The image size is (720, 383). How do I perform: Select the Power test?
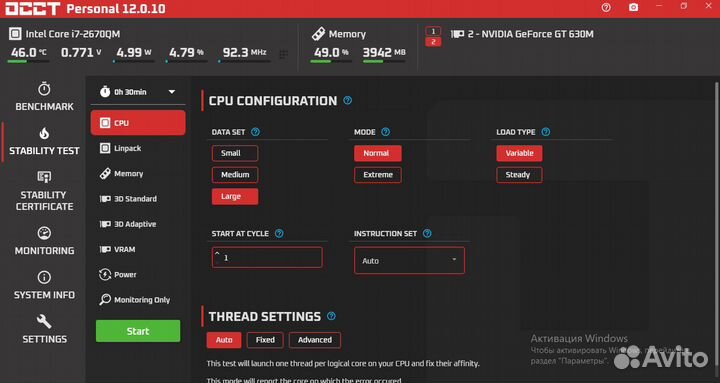click(138, 275)
